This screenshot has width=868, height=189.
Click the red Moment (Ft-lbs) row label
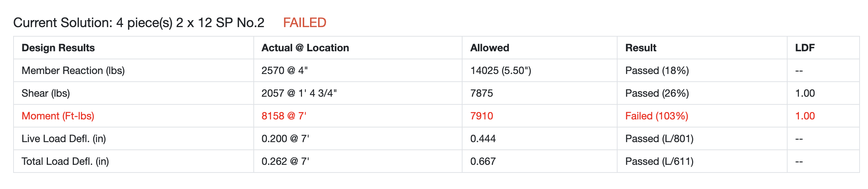[x=58, y=116]
